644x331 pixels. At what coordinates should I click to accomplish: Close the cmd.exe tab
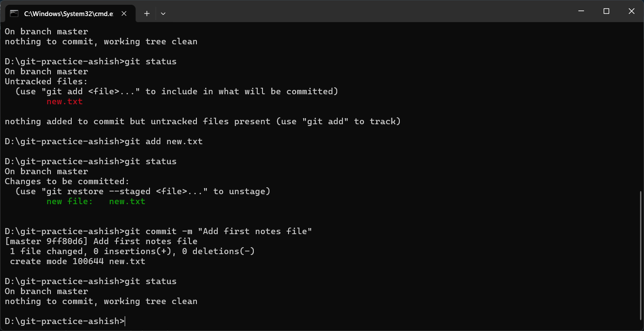click(124, 13)
